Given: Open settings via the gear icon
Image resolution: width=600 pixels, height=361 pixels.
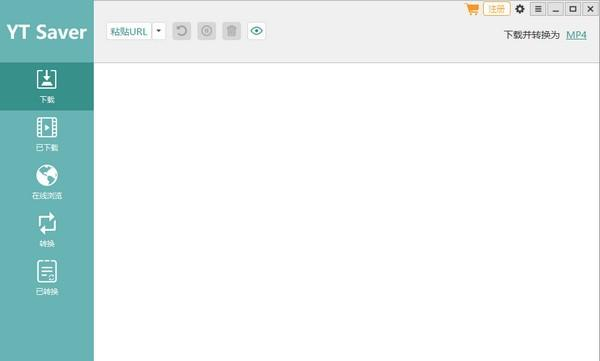Looking at the screenshot, I should (x=520, y=9).
